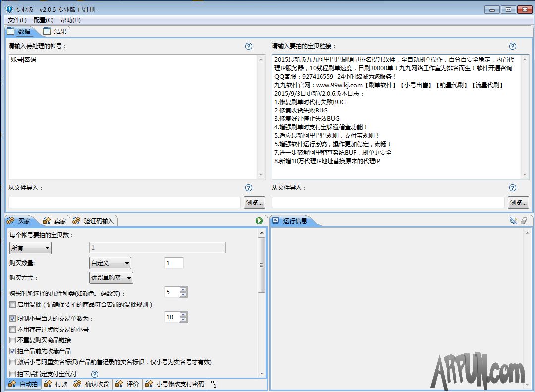The image size is (535, 392).
Task: Open help icon beside right 从文件导入
Action: click(x=513, y=188)
